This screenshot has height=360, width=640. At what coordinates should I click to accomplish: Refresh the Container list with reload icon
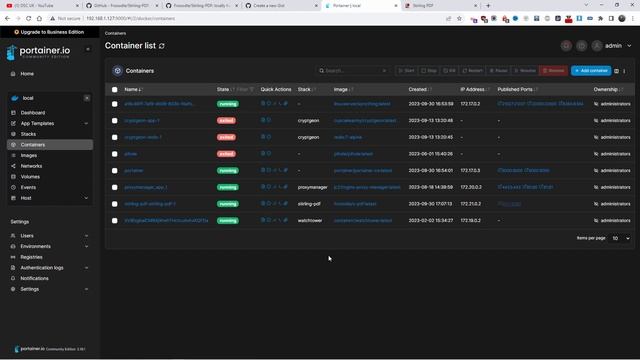(x=162, y=46)
